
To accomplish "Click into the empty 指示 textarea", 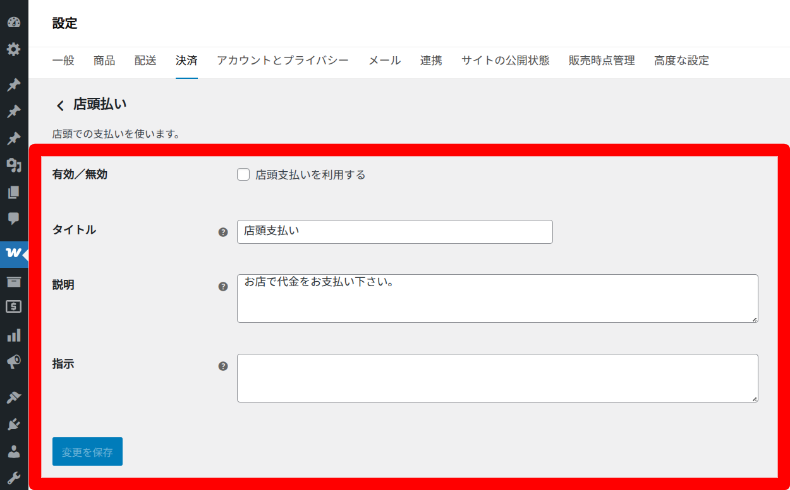I will (x=498, y=378).
